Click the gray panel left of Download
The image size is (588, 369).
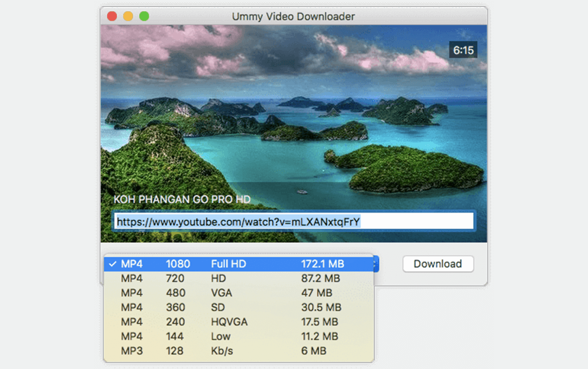390,264
